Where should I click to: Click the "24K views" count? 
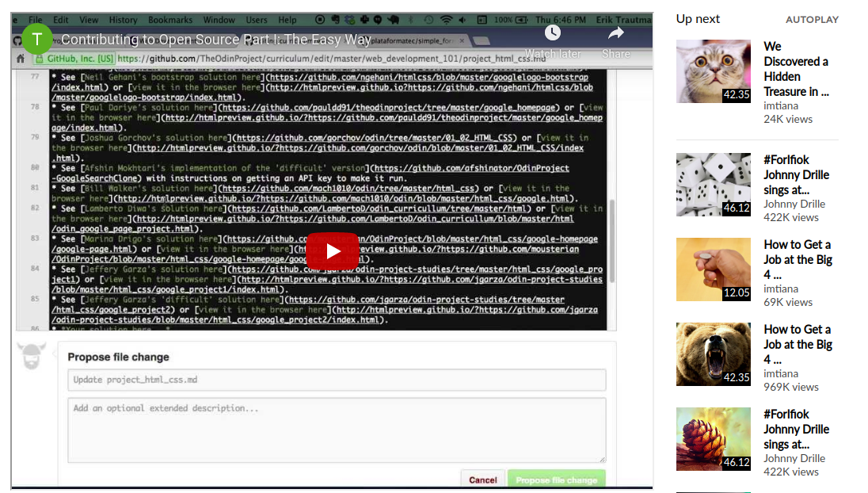pyautogui.click(x=788, y=119)
